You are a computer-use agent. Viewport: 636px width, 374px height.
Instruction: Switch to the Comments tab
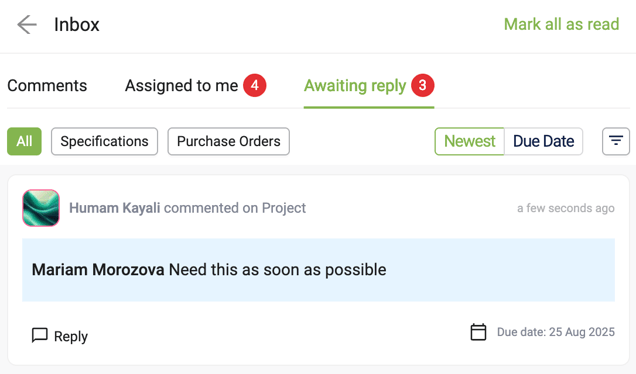(x=47, y=86)
